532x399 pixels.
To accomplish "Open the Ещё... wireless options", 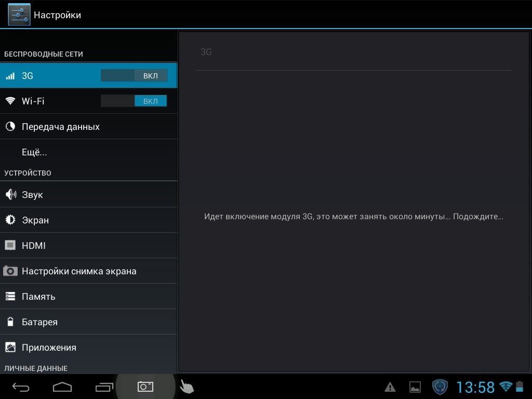I will (34, 152).
